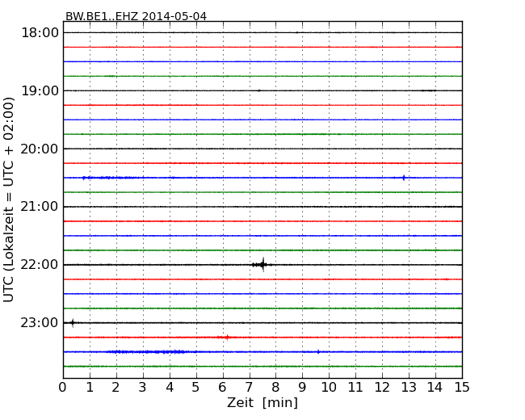Click the 23:00 time label
The image size is (525, 420).
tap(40, 322)
